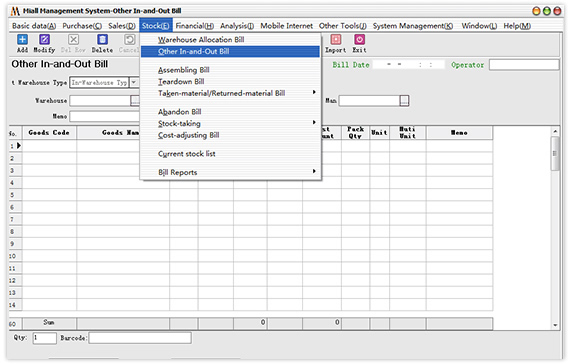The width and height of the screenshot is (568, 364).
Task: Click the vertical scrollbar thumb
Action: click(x=555, y=154)
